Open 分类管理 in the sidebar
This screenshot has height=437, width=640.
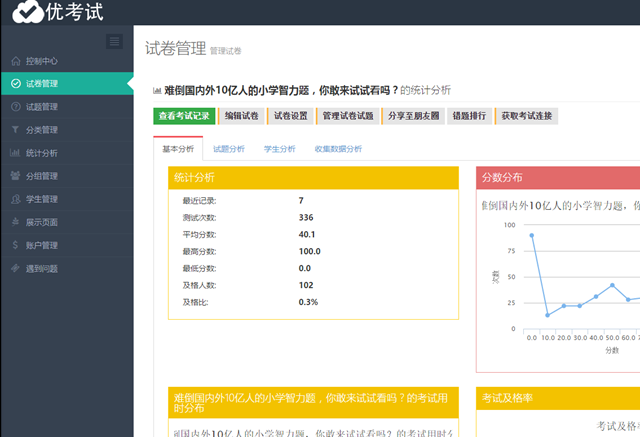pyautogui.click(x=67, y=130)
